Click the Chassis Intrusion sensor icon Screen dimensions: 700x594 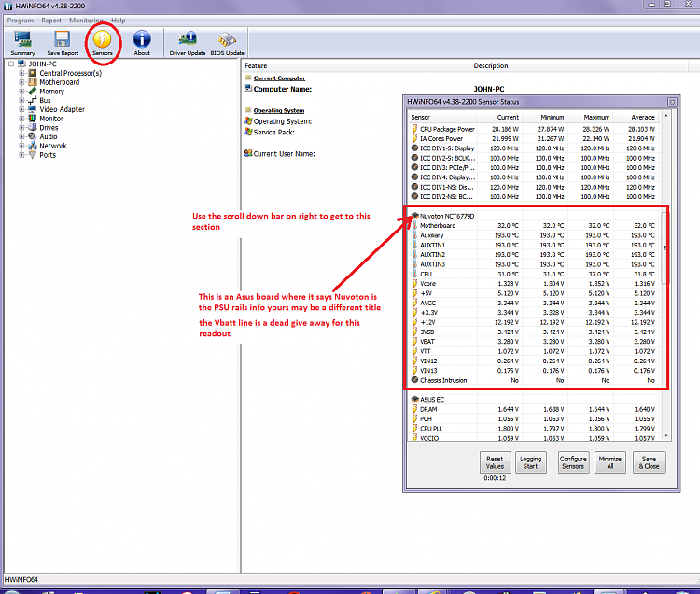pos(414,380)
